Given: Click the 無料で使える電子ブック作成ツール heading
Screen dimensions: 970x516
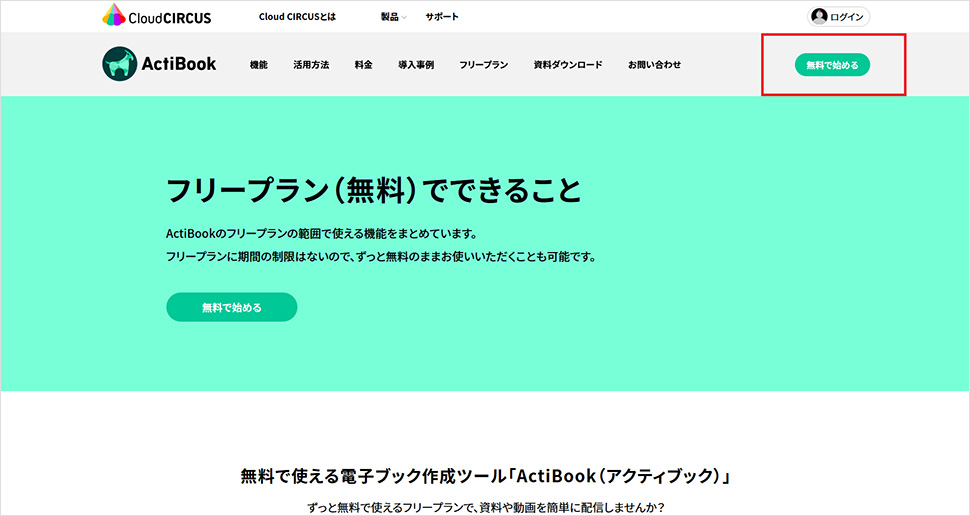Looking at the screenshot, I should point(486,476).
